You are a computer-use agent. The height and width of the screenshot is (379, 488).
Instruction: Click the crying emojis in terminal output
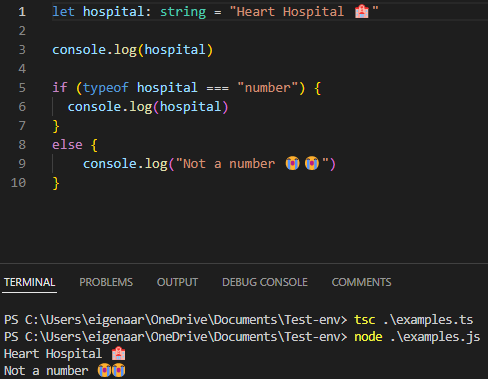pyautogui.click(x=111, y=370)
